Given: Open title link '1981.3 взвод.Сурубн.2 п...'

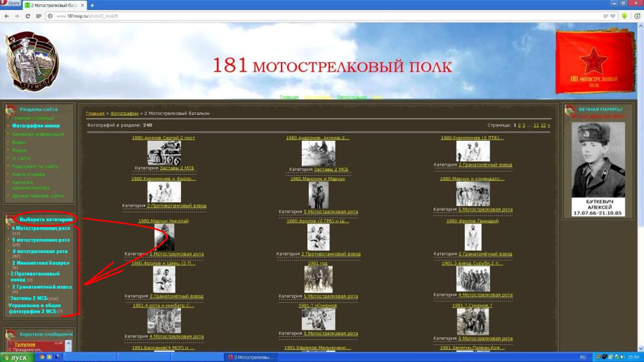Looking at the screenshot, I should click(472, 264).
